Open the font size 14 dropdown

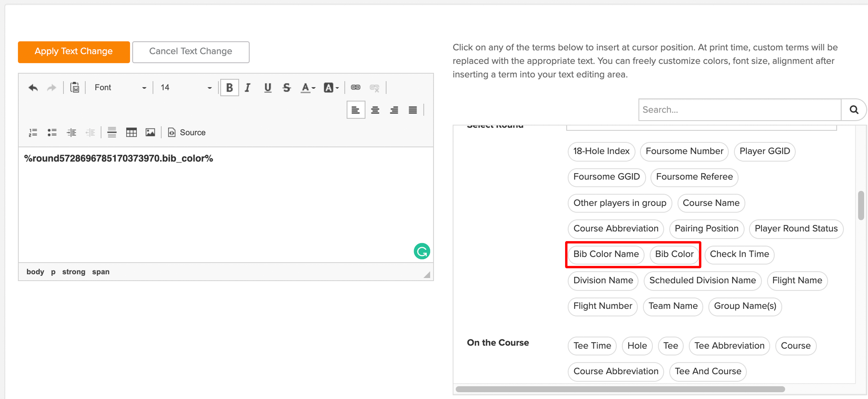pyautogui.click(x=186, y=87)
